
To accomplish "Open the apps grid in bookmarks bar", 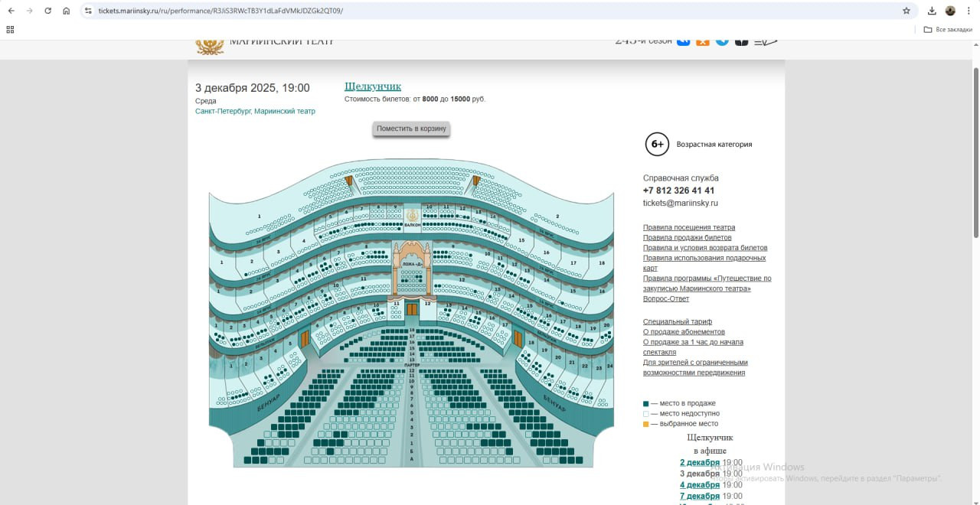I will click(x=10, y=29).
